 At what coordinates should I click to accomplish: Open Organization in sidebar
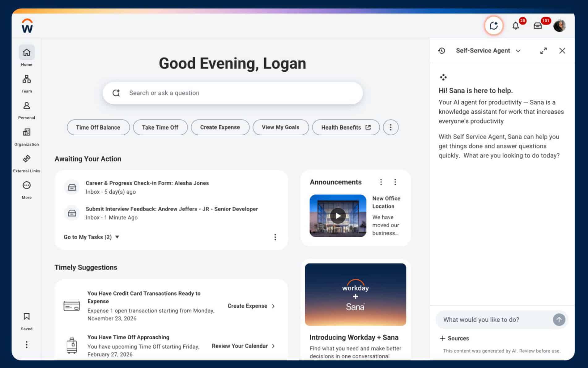coord(27,136)
